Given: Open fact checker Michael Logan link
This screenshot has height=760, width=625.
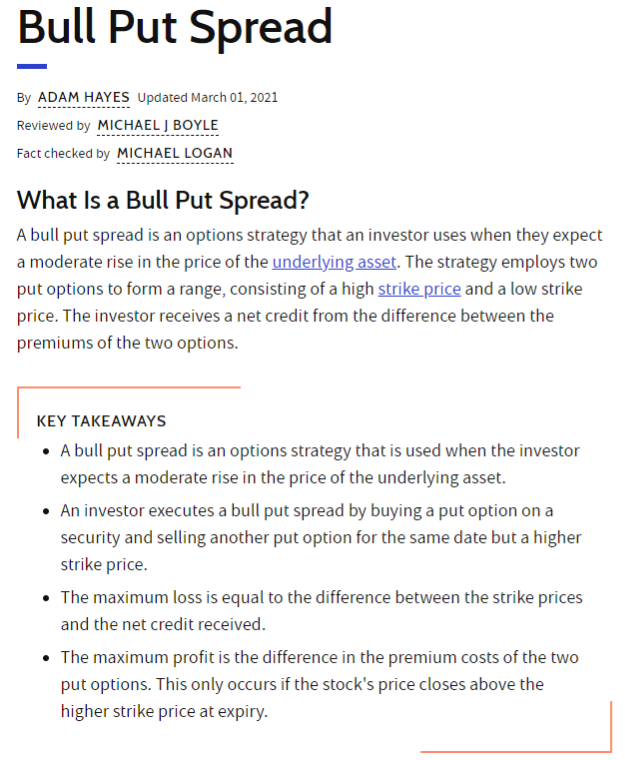Looking at the screenshot, I should click(175, 154).
